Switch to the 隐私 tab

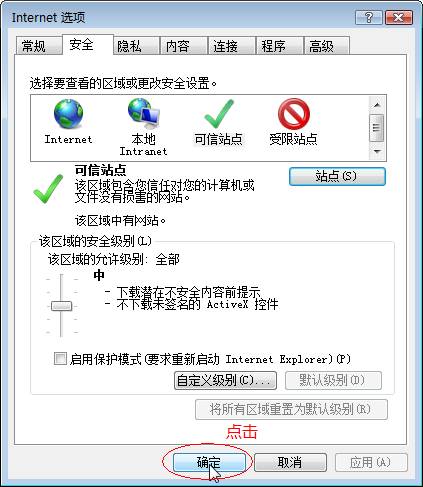click(136, 46)
